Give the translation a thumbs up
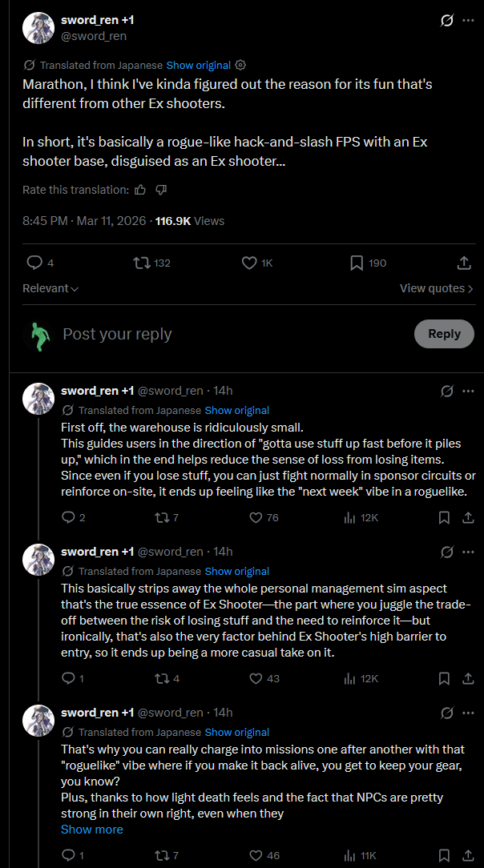The image size is (484, 868). (x=140, y=190)
